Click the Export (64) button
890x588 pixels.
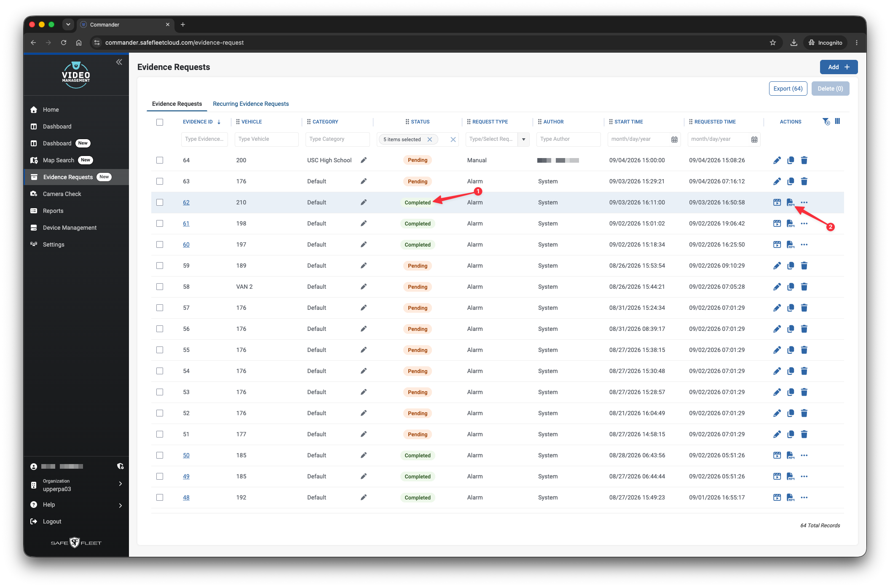[x=788, y=89]
